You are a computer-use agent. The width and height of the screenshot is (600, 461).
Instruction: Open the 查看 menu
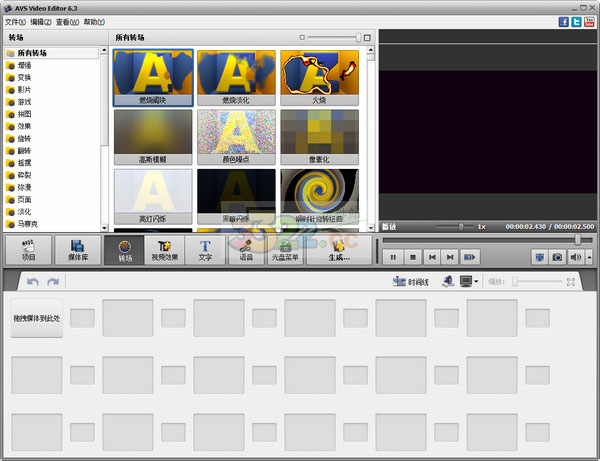coord(67,22)
